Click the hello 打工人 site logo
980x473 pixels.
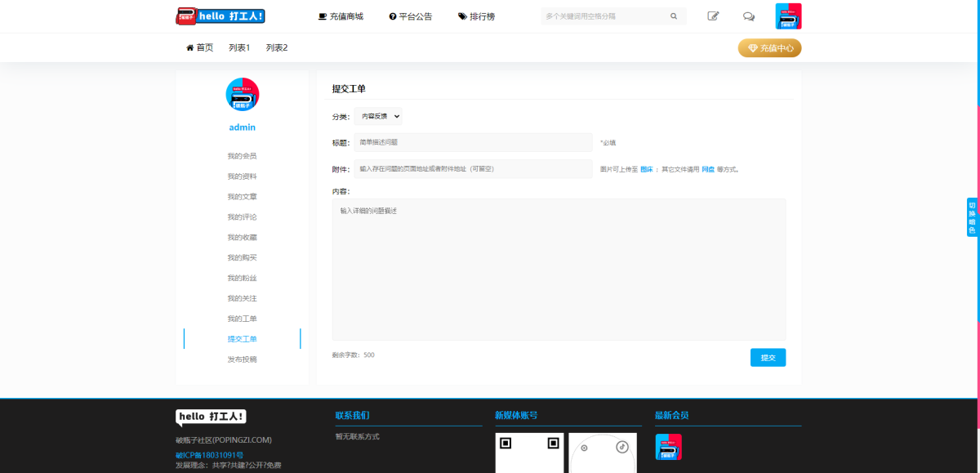220,16
